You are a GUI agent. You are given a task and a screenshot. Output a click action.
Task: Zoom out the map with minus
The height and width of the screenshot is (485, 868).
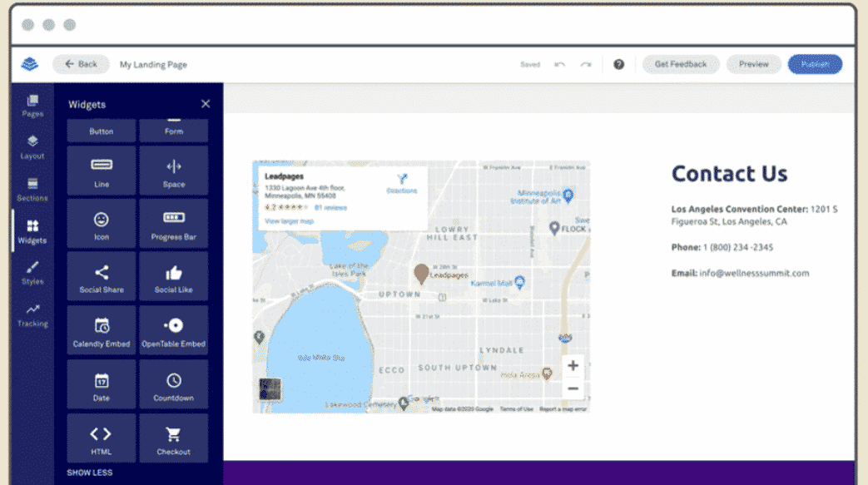[573, 388]
